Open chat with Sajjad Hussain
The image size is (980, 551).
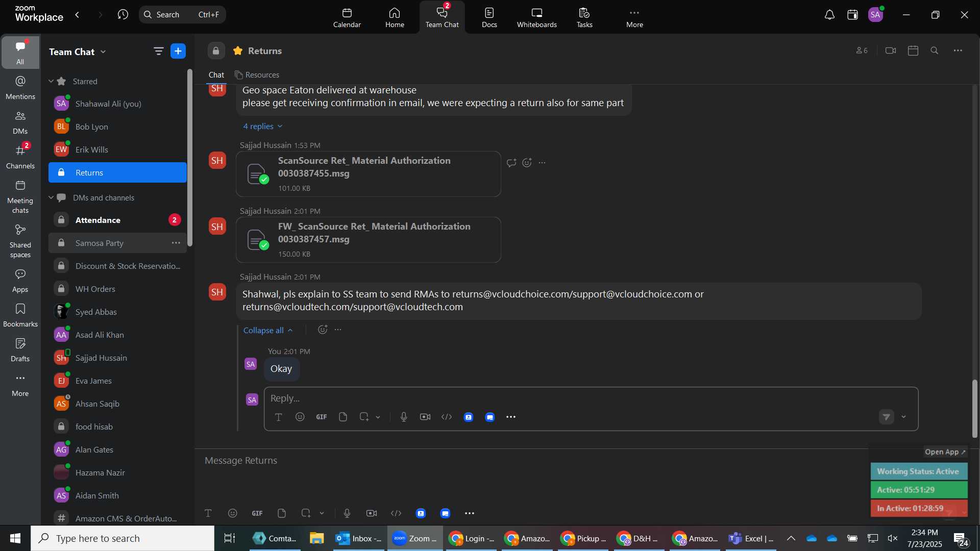117,358
